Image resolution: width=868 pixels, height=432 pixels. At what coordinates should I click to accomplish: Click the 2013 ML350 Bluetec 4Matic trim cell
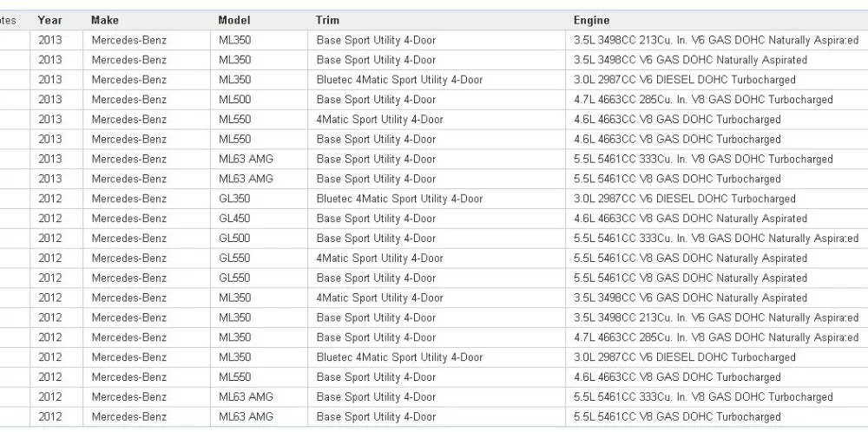point(437,80)
